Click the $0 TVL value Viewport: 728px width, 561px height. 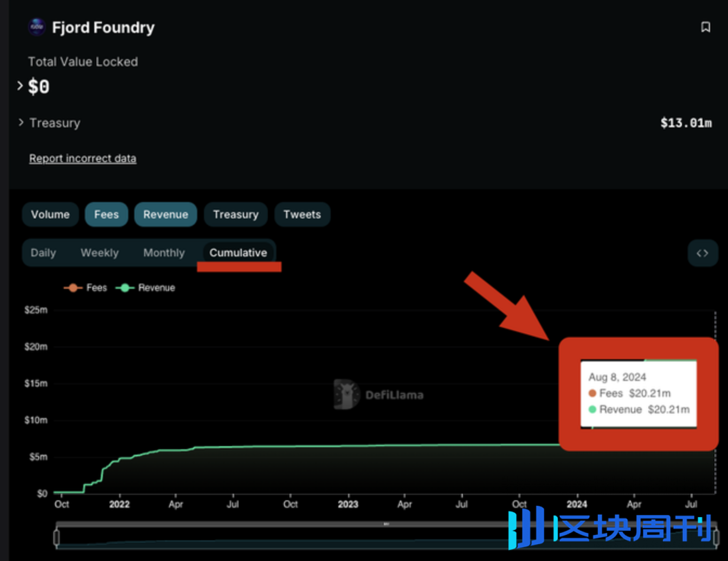coord(38,87)
